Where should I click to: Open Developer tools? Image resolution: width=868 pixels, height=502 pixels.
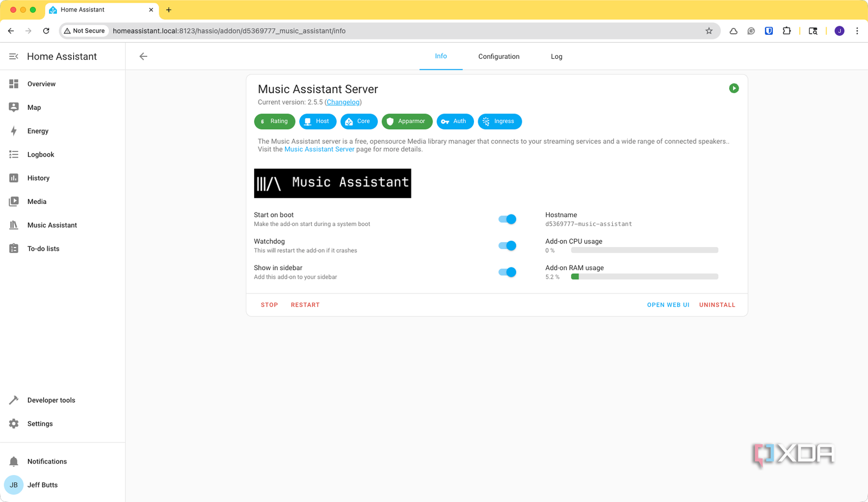(51, 400)
